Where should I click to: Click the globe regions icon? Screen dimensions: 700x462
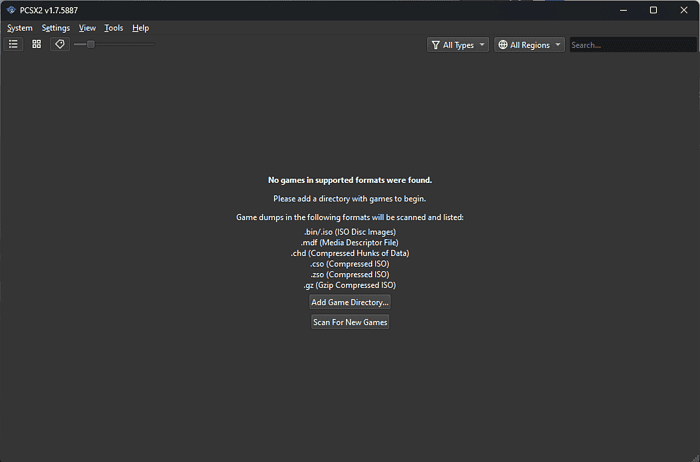(503, 45)
